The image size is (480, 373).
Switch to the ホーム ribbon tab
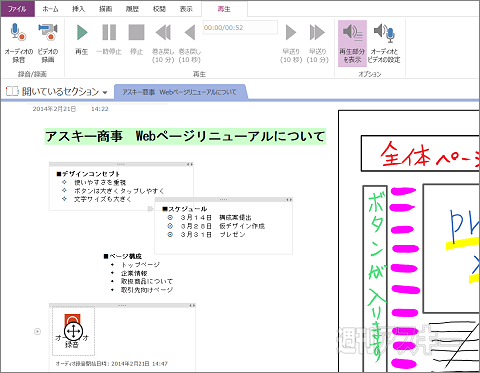(50, 9)
